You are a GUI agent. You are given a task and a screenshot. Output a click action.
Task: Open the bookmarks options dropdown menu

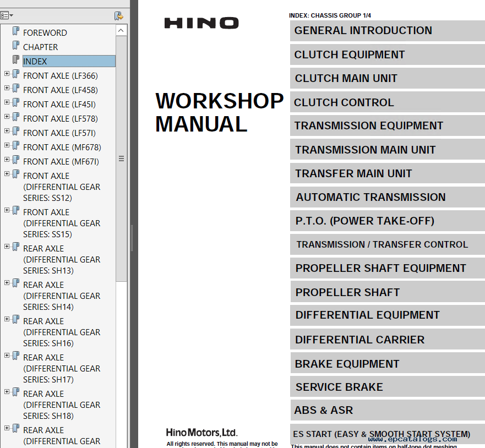click(7, 15)
